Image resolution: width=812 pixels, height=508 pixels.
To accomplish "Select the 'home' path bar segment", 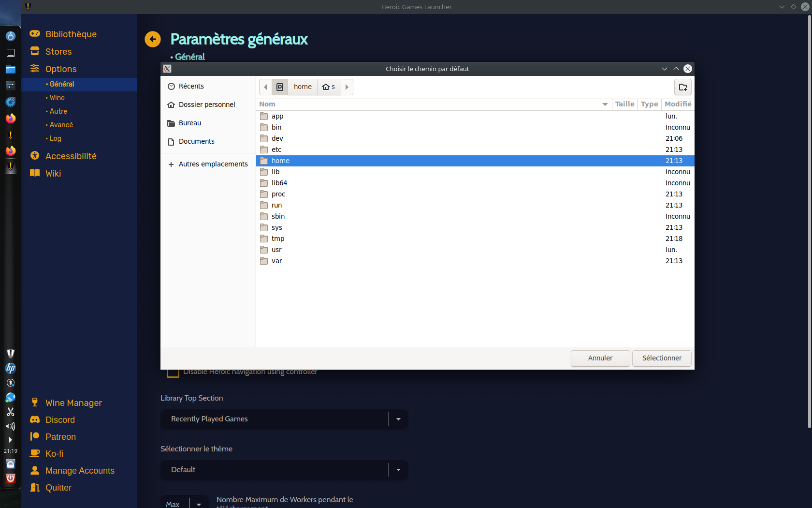I will (303, 87).
